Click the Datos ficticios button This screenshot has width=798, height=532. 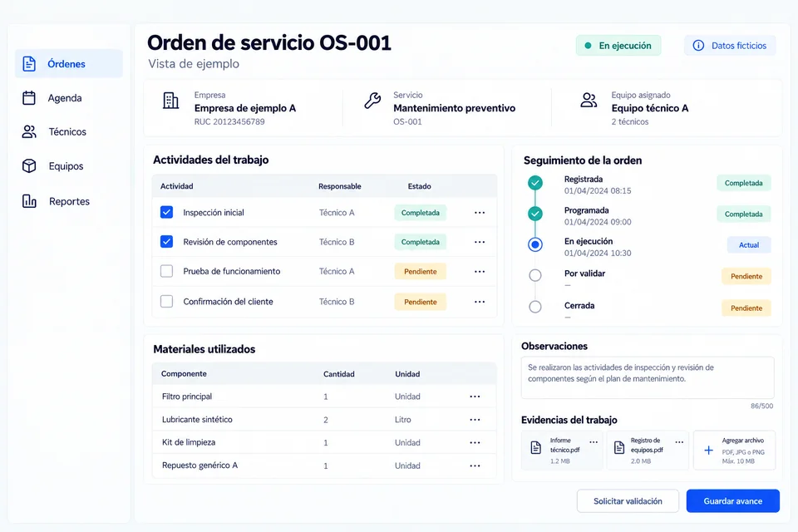(x=730, y=46)
